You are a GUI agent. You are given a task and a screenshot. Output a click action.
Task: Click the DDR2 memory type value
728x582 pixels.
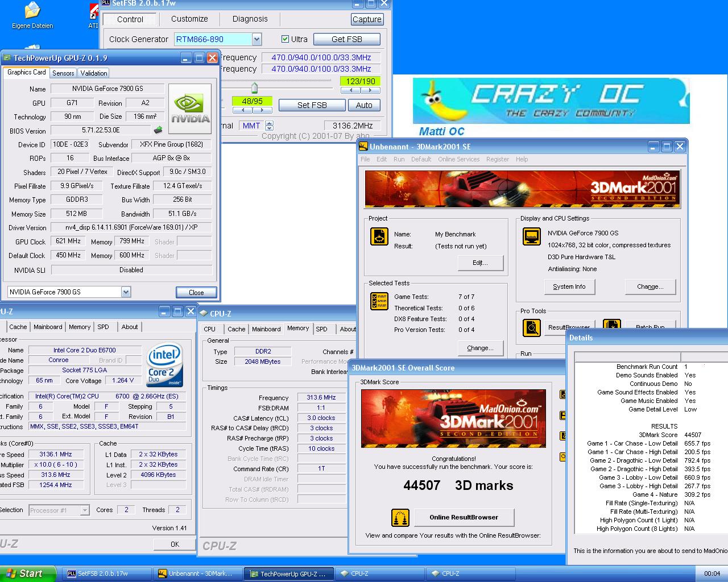coord(263,351)
